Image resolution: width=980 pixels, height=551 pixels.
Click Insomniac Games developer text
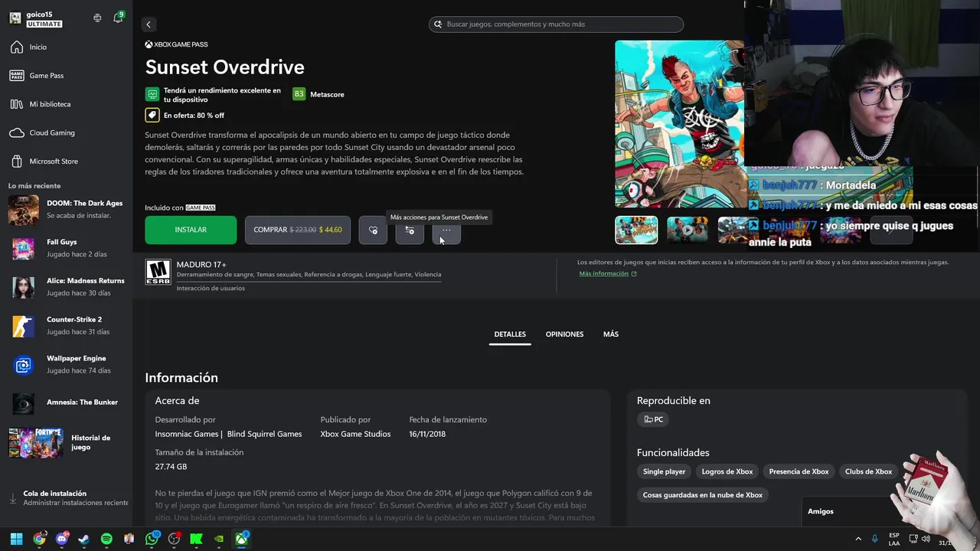click(186, 434)
